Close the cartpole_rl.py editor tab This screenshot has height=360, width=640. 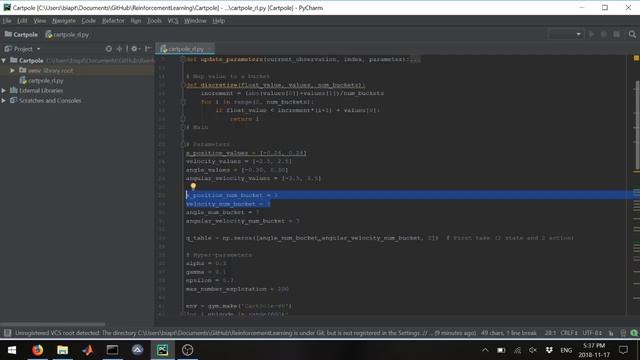(210, 49)
